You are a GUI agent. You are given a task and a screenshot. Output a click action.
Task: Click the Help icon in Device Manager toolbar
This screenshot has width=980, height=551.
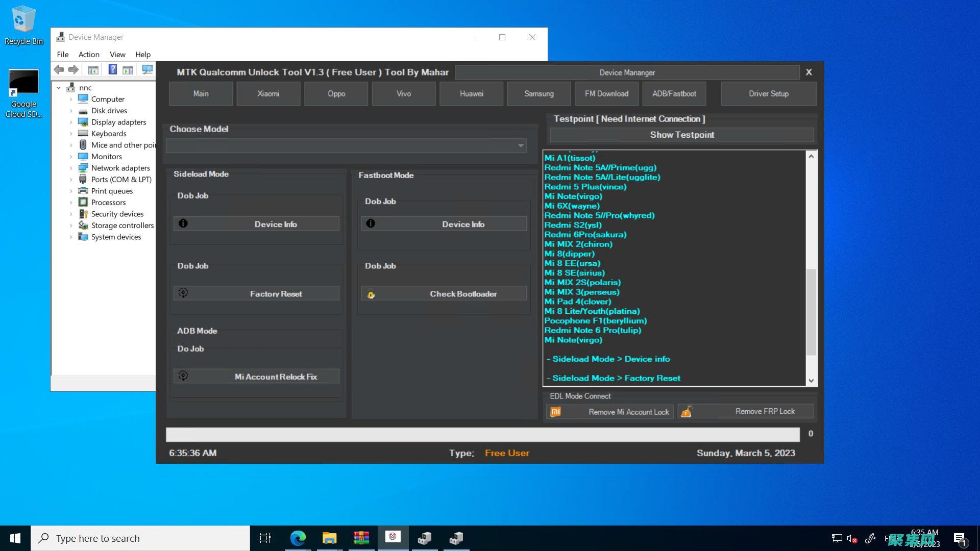coord(112,70)
